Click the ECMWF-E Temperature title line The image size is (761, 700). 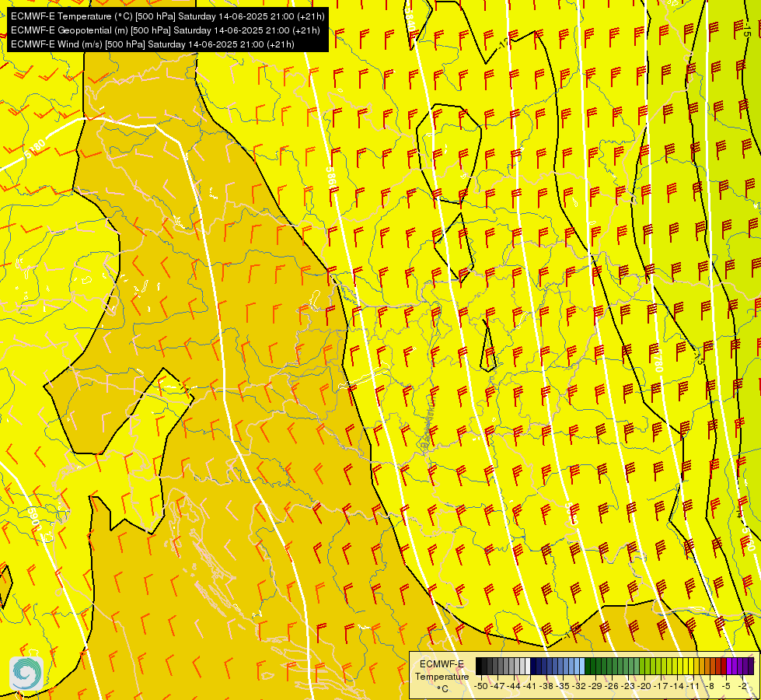(x=167, y=16)
